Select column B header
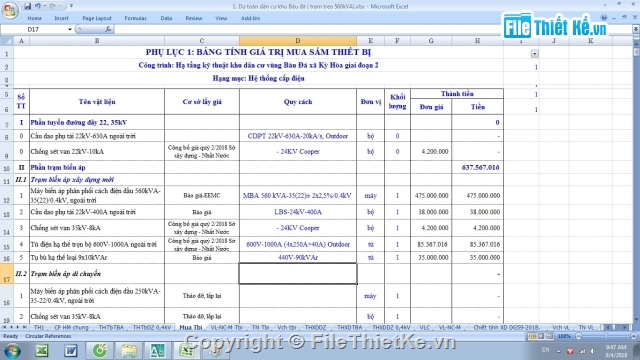 [97, 41]
